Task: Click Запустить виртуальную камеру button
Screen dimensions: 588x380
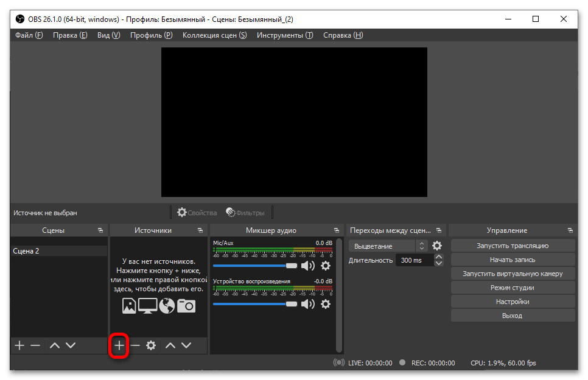Action: click(x=513, y=274)
